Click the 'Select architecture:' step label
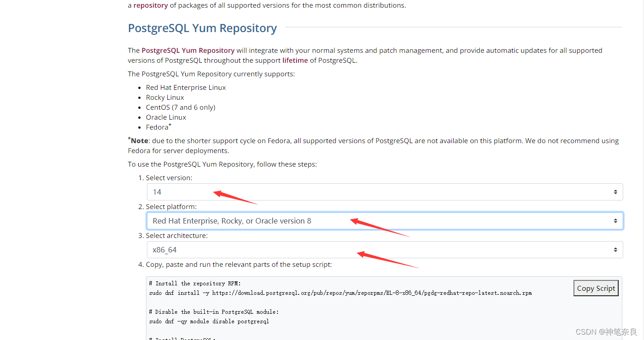The height and width of the screenshot is (340, 644). pos(177,236)
